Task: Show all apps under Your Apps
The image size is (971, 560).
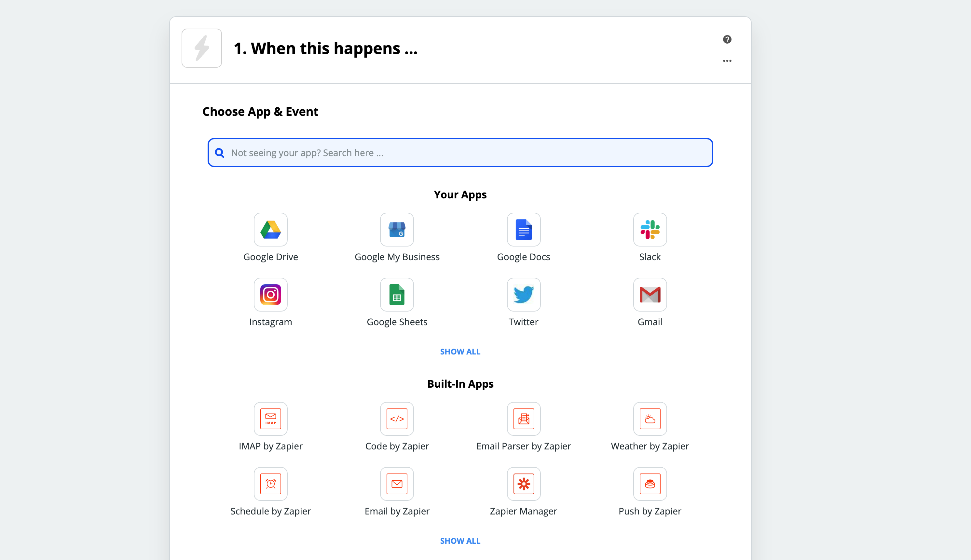Action: [x=460, y=352]
